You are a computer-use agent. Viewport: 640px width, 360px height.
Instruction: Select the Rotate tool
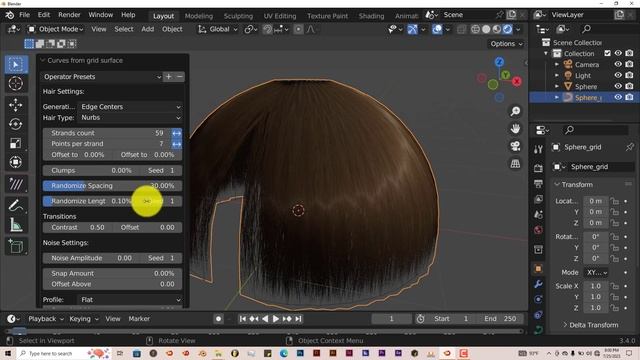16,124
